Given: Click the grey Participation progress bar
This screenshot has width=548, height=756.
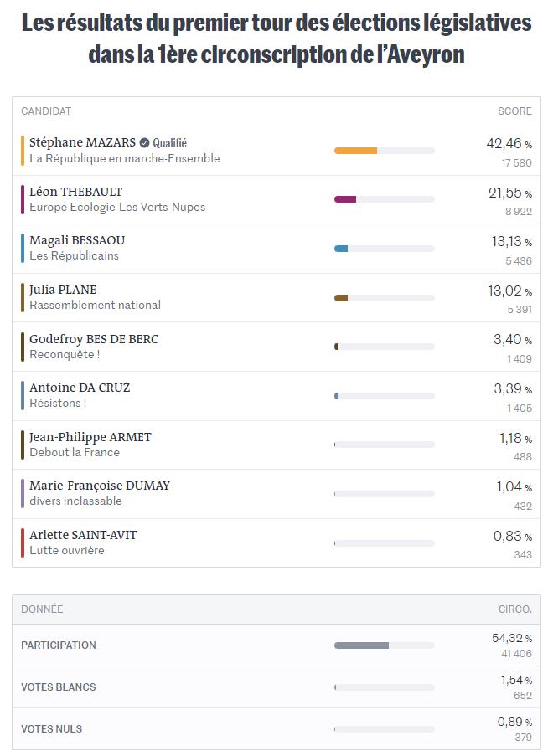Looking at the screenshot, I should pos(361,645).
